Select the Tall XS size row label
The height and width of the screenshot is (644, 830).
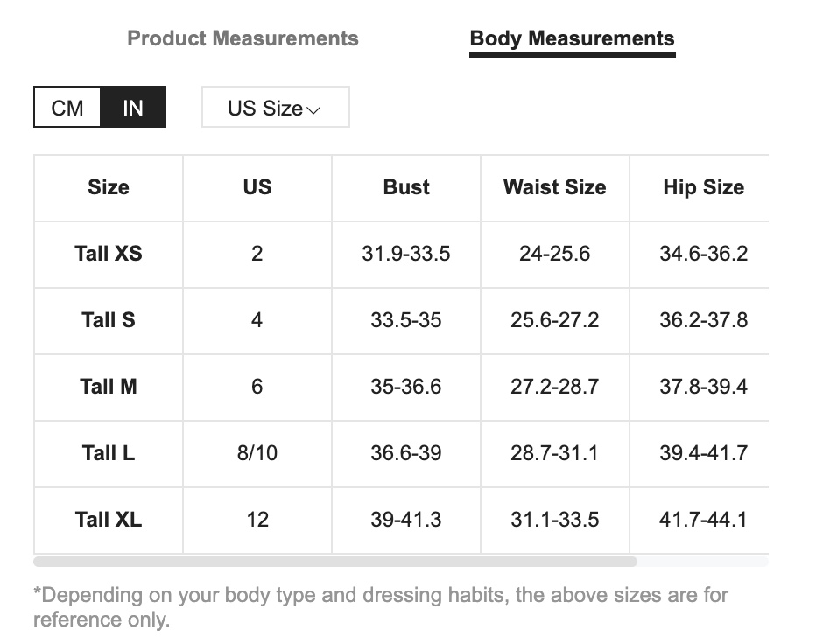click(x=109, y=254)
